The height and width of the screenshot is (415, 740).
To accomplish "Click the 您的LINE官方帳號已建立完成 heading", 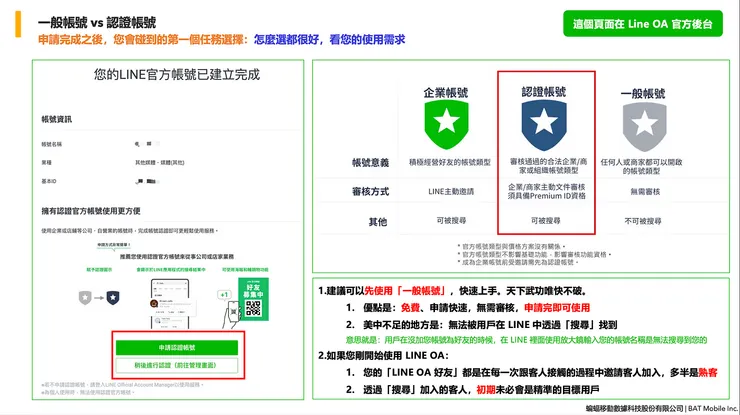I will point(177,75).
